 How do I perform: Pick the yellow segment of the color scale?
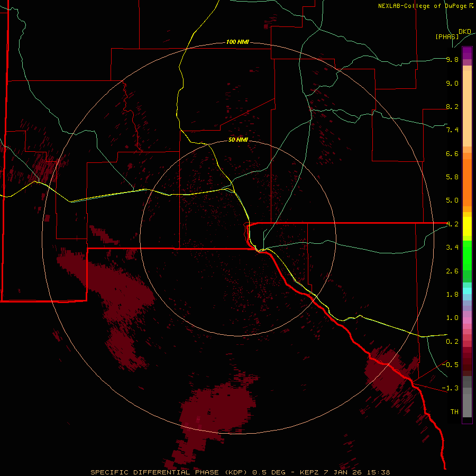467,226
